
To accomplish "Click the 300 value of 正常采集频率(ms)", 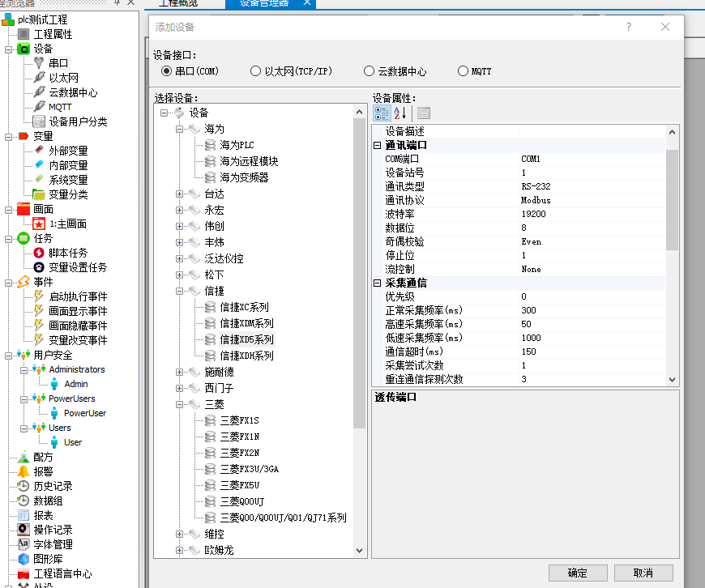I will pyautogui.click(x=592, y=310).
